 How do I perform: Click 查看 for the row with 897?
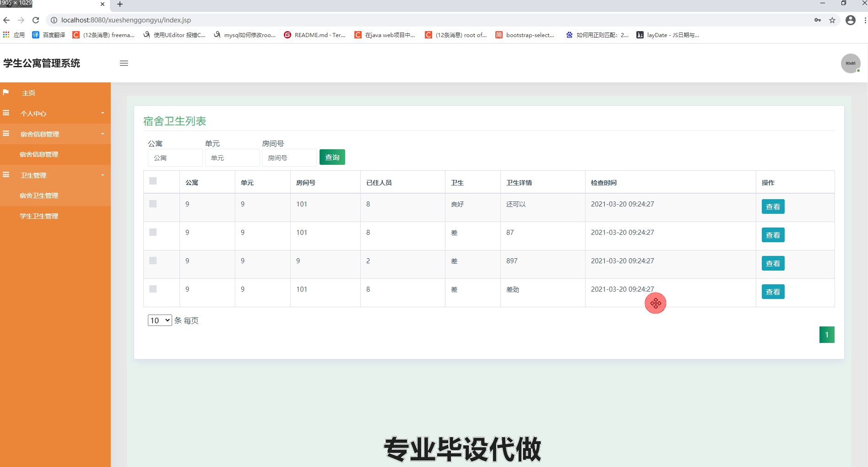(x=773, y=263)
